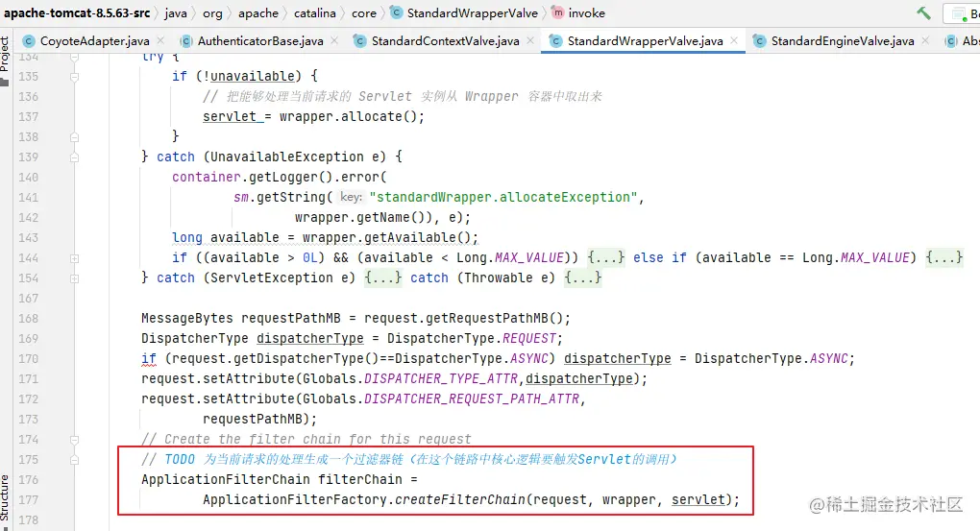Click ApplicationFilterChain type on line 176
The width and height of the screenshot is (980, 531).
pos(226,479)
